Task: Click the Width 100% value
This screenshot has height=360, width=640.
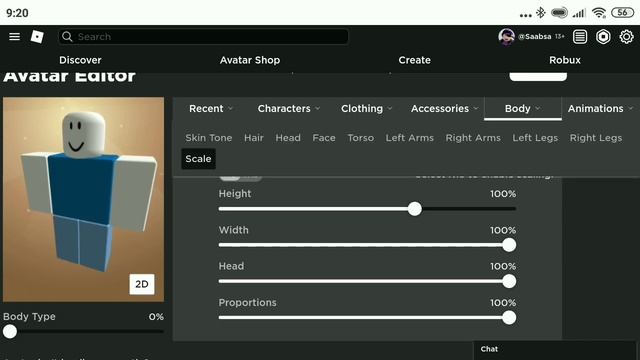Action: 503,230
